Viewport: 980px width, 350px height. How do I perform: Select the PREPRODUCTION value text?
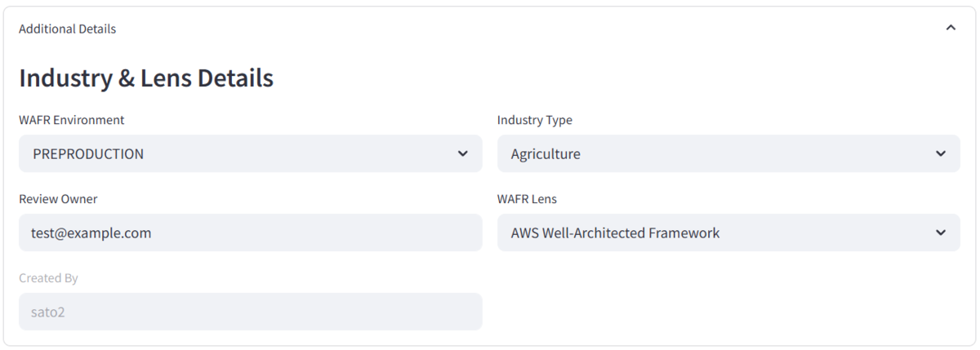[x=88, y=153]
